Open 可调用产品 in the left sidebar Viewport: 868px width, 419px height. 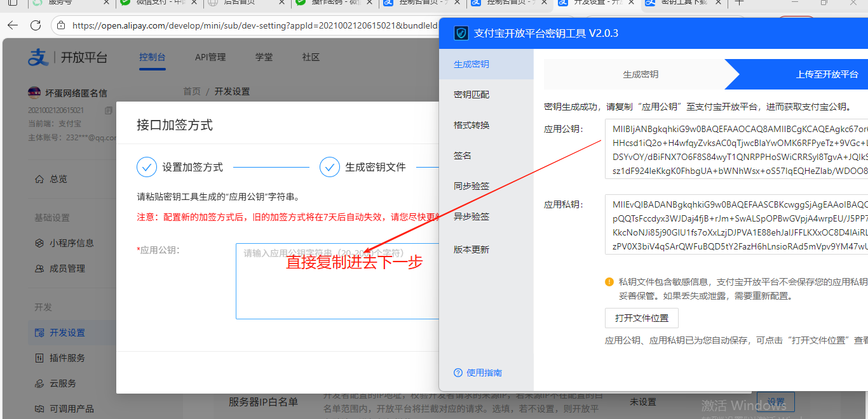click(x=72, y=409)
